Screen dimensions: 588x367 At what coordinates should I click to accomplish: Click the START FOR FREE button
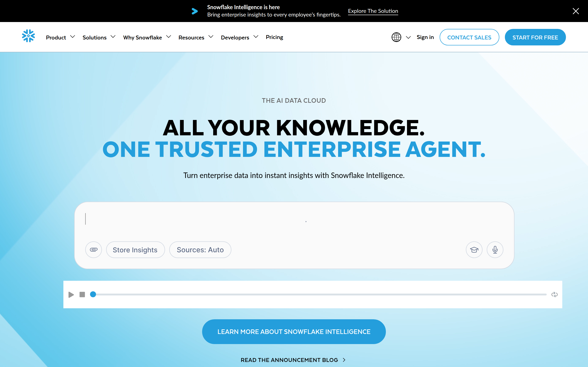coord(535,37)
